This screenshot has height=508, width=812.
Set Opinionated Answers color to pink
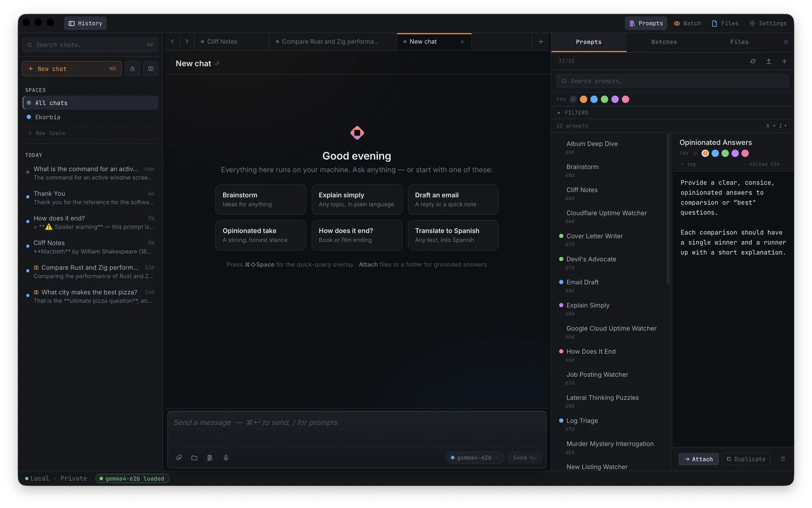(745, 153)
